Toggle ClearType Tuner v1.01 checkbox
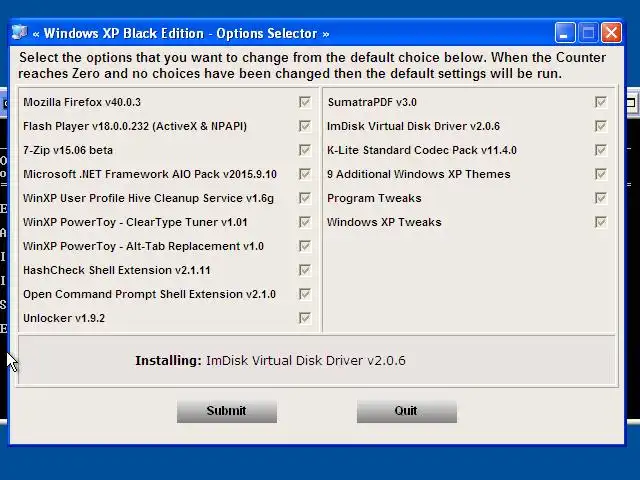 pos(304,222)
